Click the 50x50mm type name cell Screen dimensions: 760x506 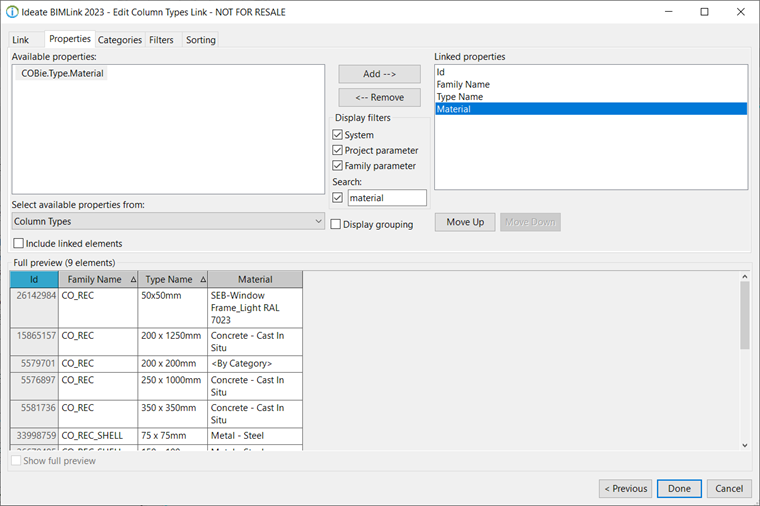pos(173,308)
